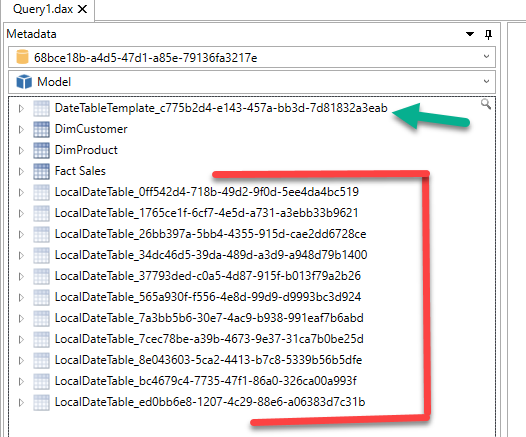Image resolution: width=526 pixels, height=437 pixels.
Task: Select LocalDateTable_8e043603-5ca2-4413-b7c8-5339b56b5dfe
Action: coord(208,360)
